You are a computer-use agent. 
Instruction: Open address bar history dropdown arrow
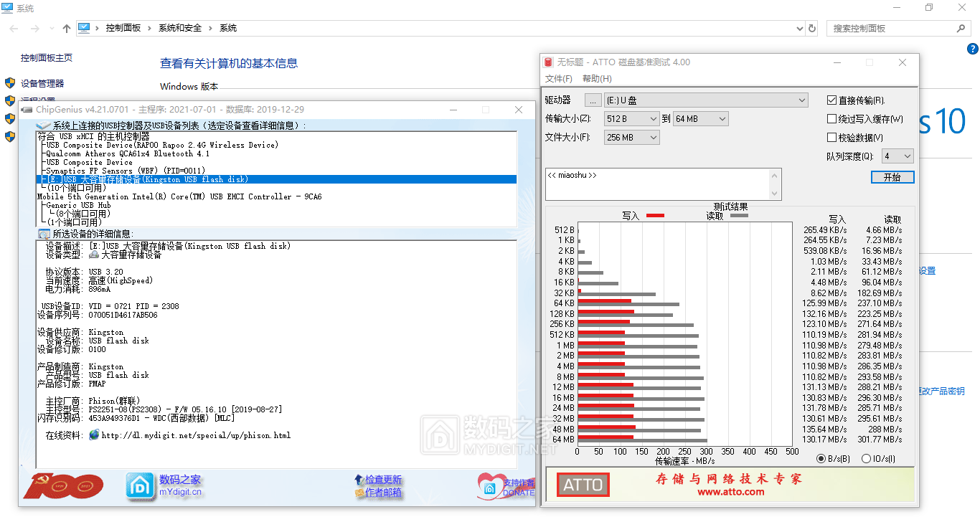pyautogui.click(x=800, y=28)
